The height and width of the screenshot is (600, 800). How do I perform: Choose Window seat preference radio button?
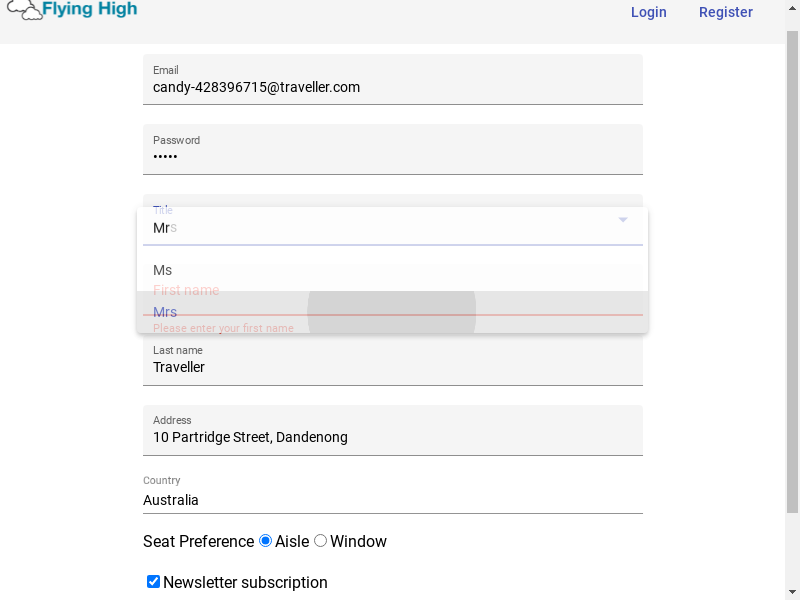pos(320,541)
